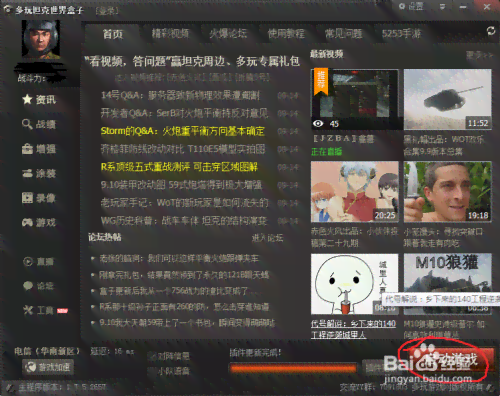Click the player avatar portrait
The width and height of the screenshot is (500, 396).
pyautogui.click(x=41, y=39)
